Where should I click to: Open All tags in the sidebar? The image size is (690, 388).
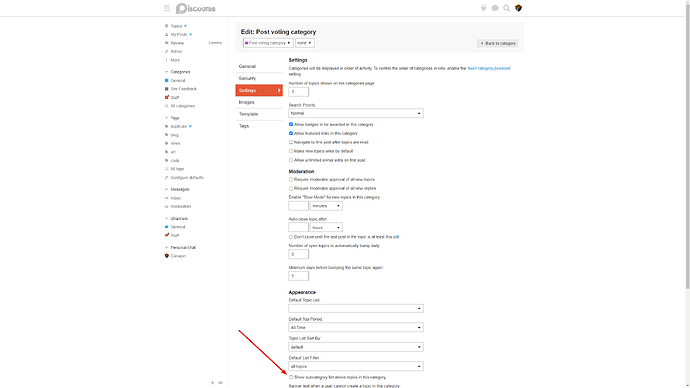point(177,169)
